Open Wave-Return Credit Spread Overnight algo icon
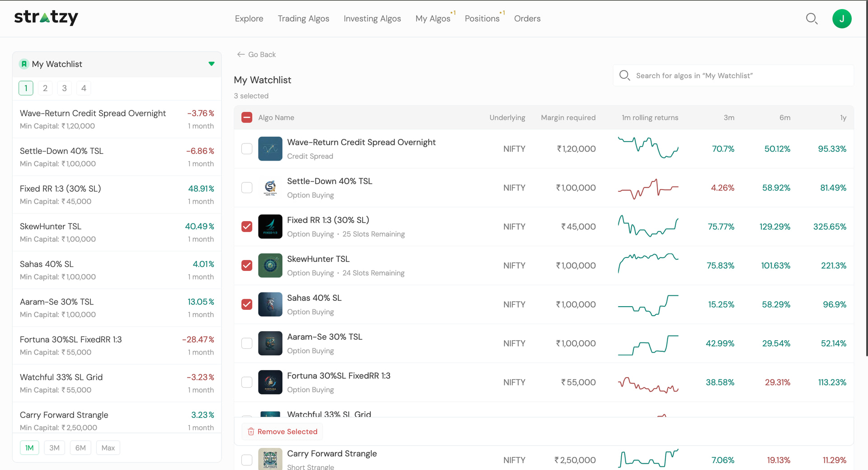The width and height of the screenshot is (868, 470). click(270, 149)
